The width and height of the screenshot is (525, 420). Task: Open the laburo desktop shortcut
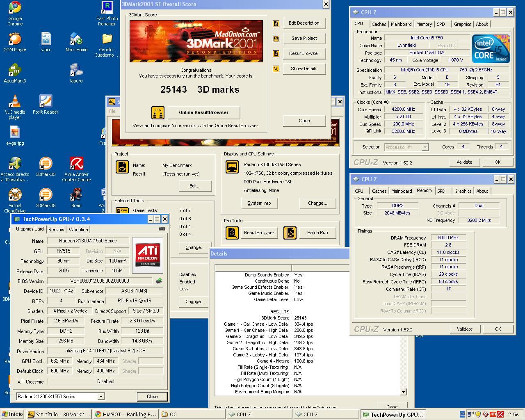76,73
